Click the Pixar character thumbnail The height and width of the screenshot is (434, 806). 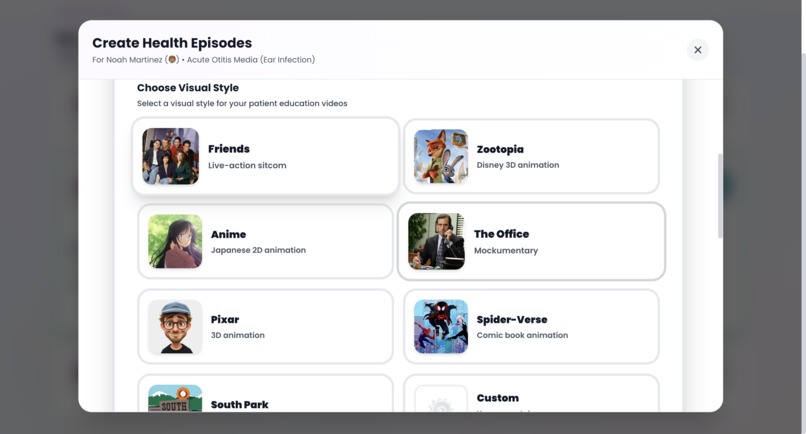point(175,327)
